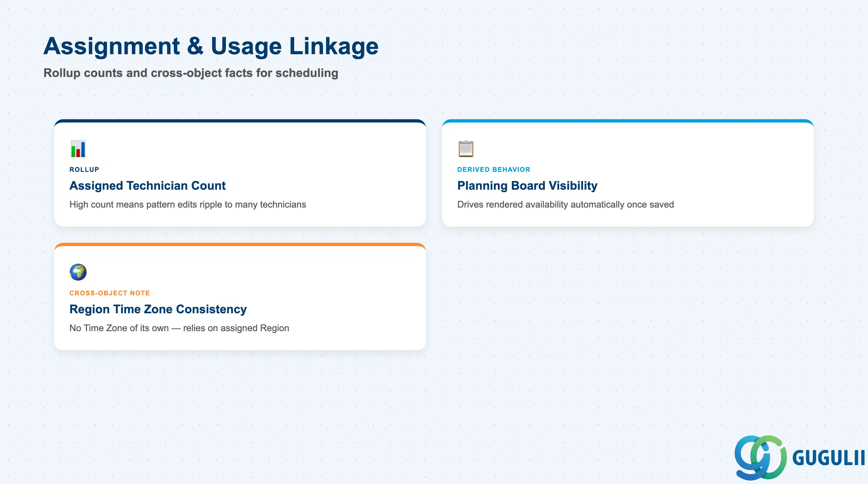Click the 'DERIVED BEHAVIOR' label
Image resolution: width=868 pixels, height=484 pixels.
[494, 169]
